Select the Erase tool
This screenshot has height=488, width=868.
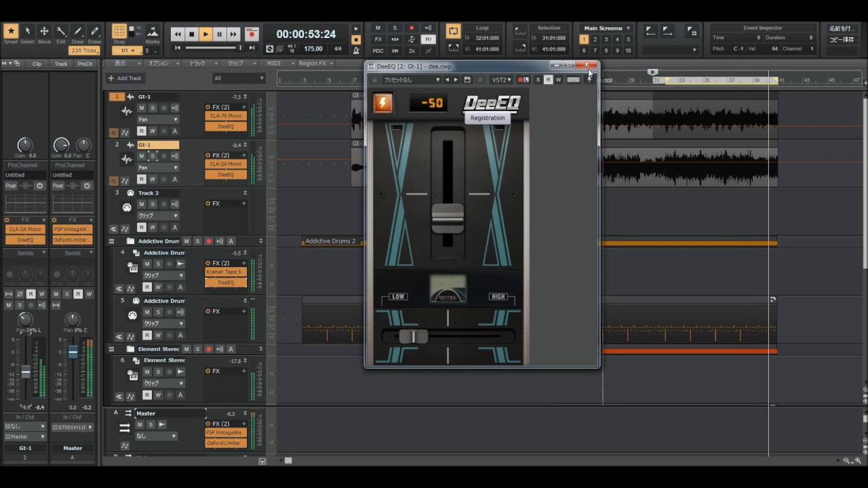(x=94, y=32)
